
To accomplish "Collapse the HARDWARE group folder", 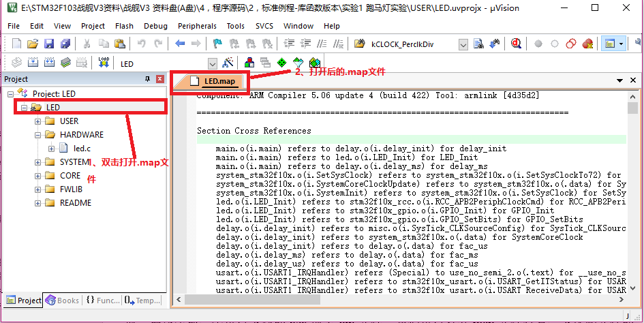I will pyautogui.click(x=37, y=135).
